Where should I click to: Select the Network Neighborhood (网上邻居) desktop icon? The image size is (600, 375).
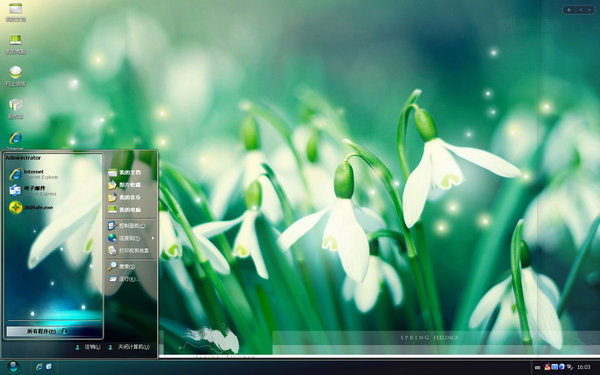pyautogui.click(x=15, y=76)
